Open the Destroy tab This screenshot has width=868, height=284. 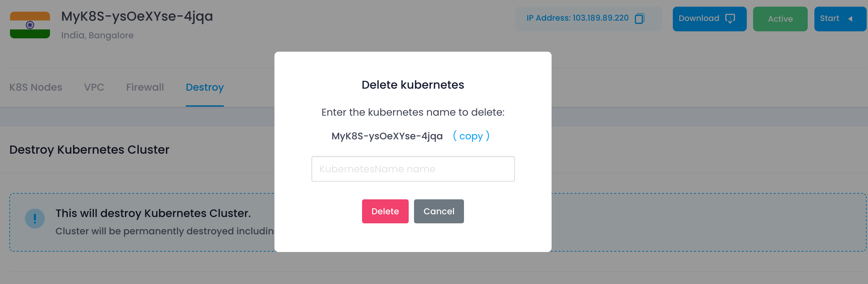tap(205, 87)
